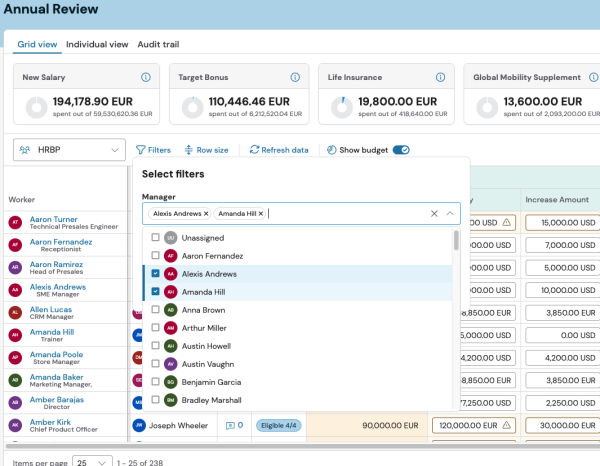This screenshot has width=600, height=466.
Task: Click the Refresh data icon
Action: [x=254, y=150]
